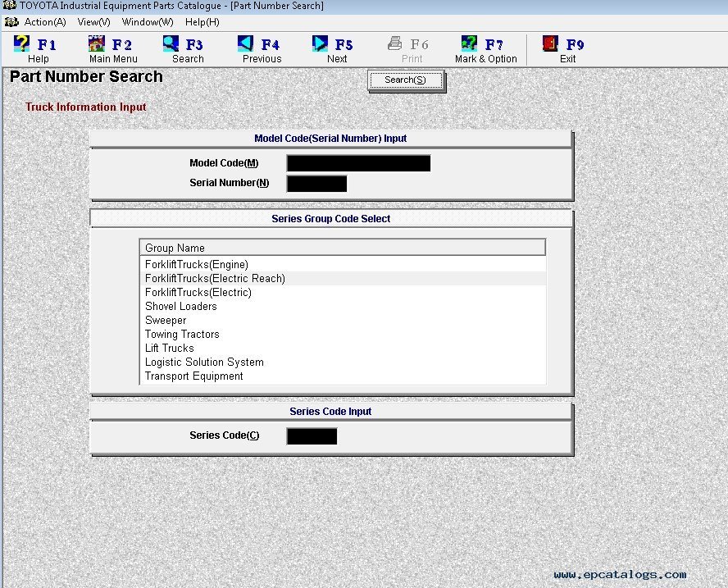This screenshot has width=728, height=588.
Task: Click the Series Code(C) label
Action: point(225,435)
